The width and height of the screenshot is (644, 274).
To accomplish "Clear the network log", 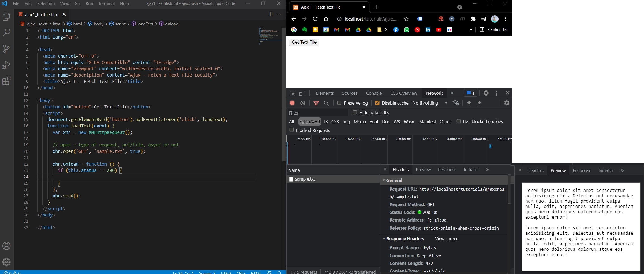I will click(303, 103).
